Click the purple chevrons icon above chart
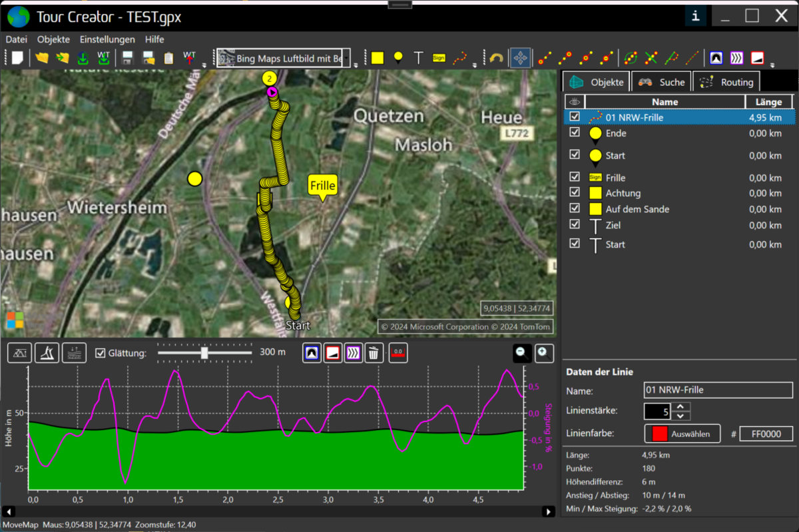The image size is (799, 532). 353,353
